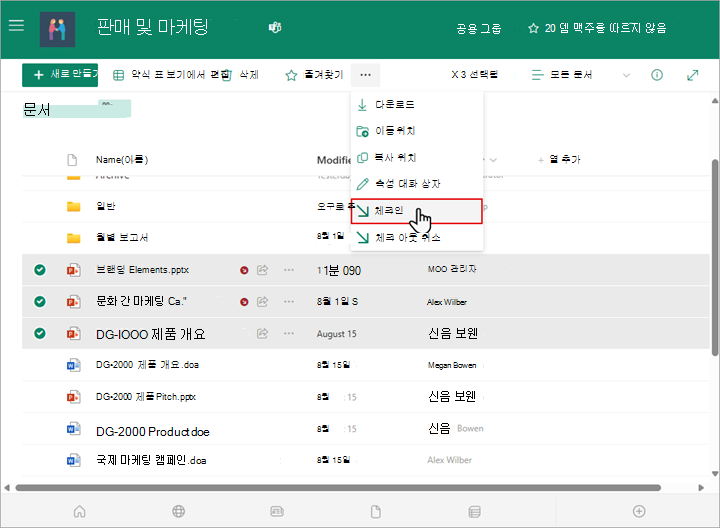Open the 월별 보고서 folder
Screen dimensions: 720x528
coord(122,237)
